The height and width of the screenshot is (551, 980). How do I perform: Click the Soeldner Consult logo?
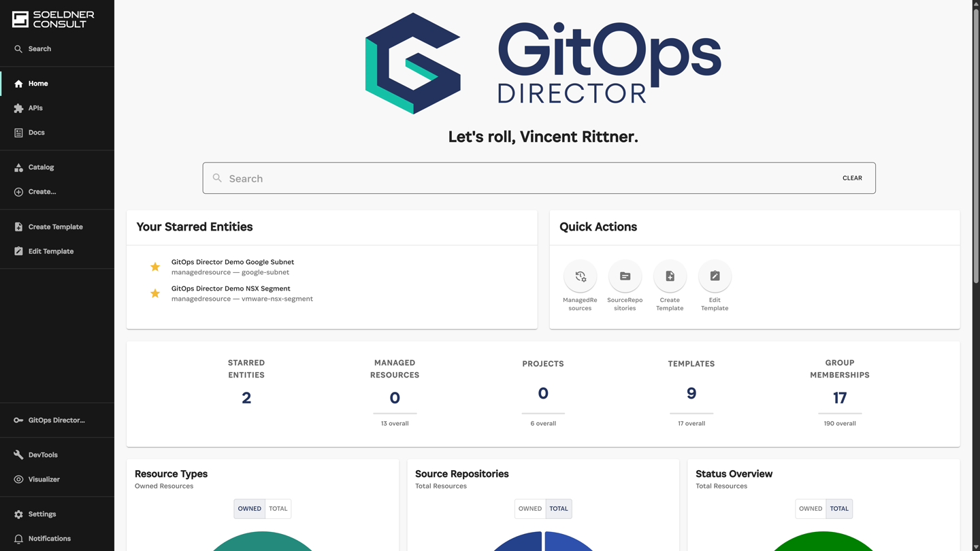53,19
